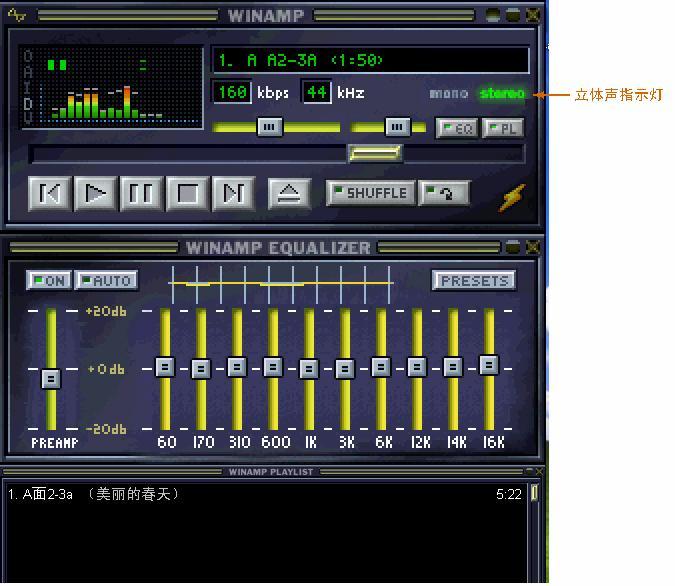Click the -20db label in equalizer
The height and width of the screenshot is (586, 675).
(x=106, y=429)
